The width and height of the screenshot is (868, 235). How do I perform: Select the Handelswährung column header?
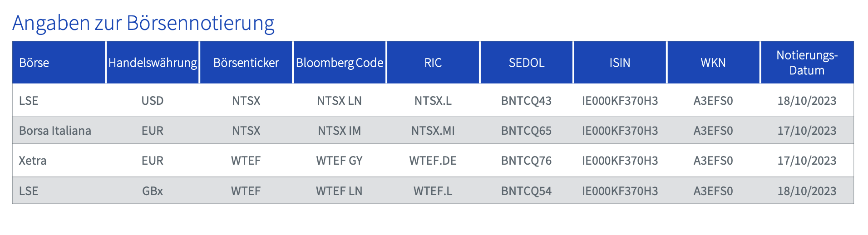(153, 63)
